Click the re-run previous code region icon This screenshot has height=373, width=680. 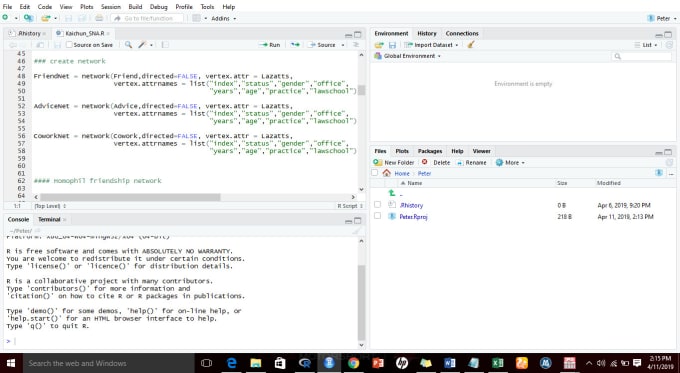point(295,45)
